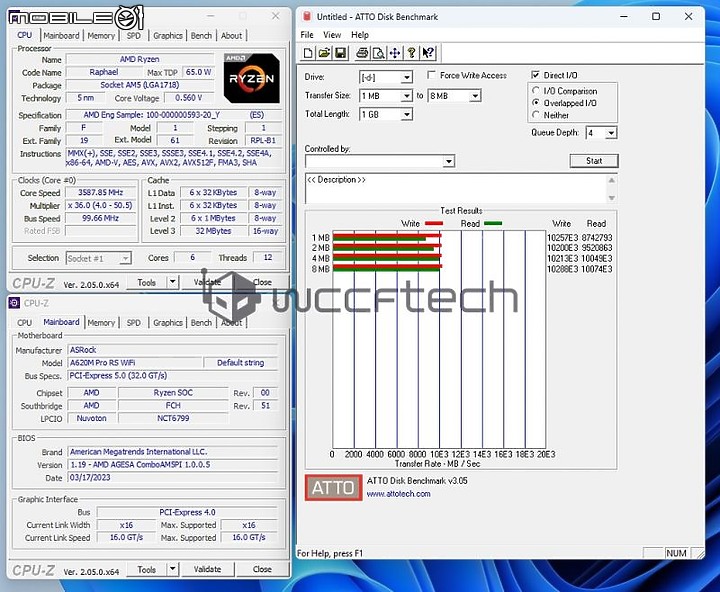Viewport: 720px width, 592px height.
Task: Open the Transfer Size 1 MB dropdown
Action: click(x=406, y=96)
